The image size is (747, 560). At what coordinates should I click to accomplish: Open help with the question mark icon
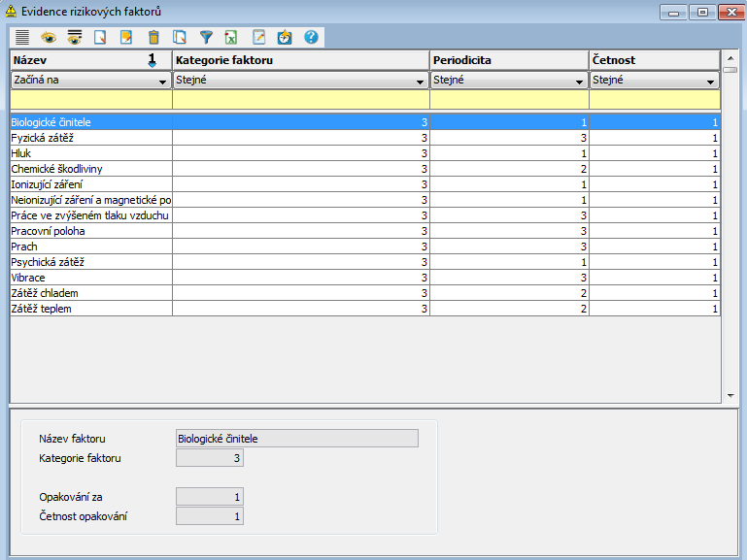pyautogui.click(x=311, y=37)
